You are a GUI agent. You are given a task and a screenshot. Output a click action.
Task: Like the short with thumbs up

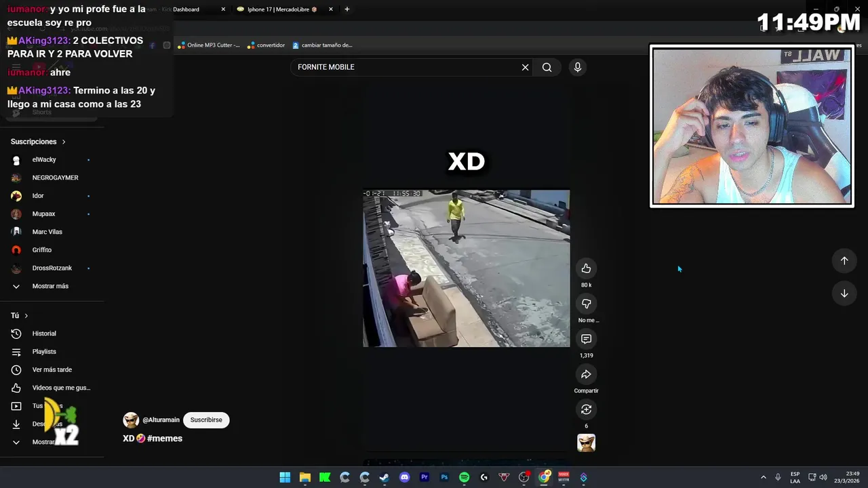coord(586,268)
